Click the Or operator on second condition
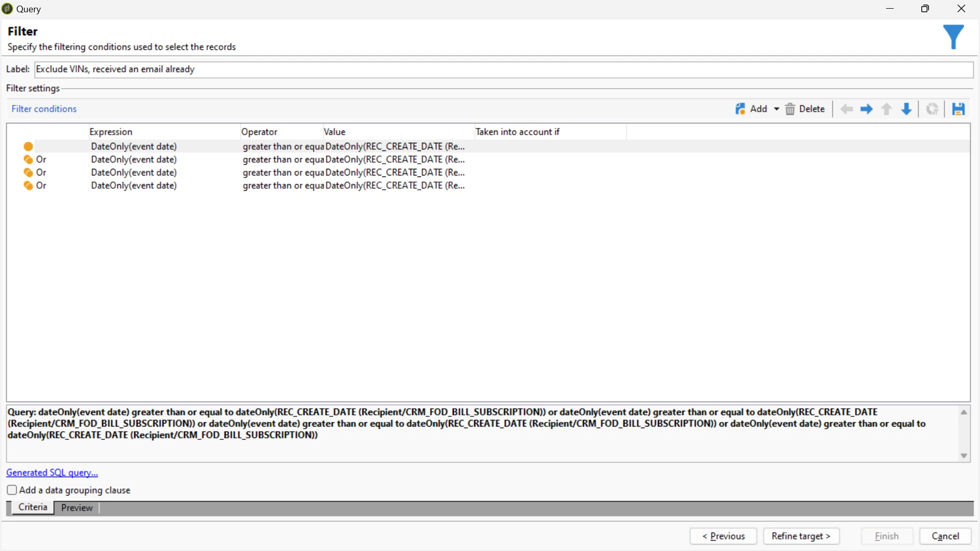Image resolution: width=980 pixels, height=551 pixels. [x=41, y=159]
